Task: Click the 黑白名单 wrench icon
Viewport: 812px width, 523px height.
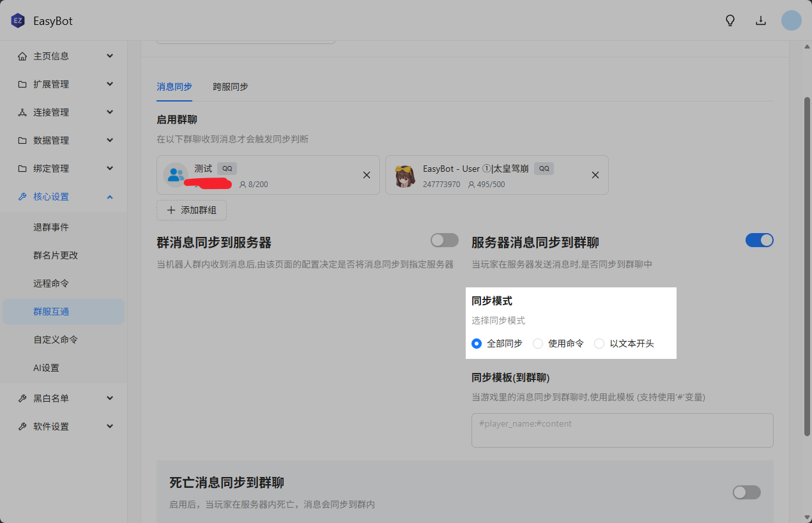Action: (x=22, y=398)
